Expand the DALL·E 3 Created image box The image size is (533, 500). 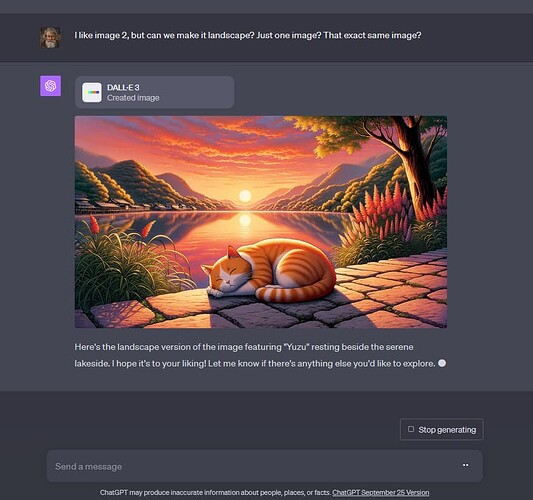coord(155,92)
